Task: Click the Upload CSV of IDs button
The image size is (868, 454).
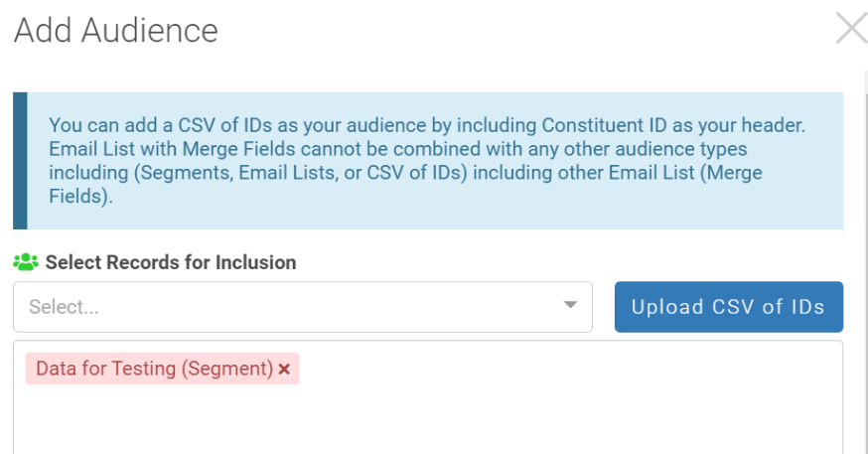Action: coord(728,307)
